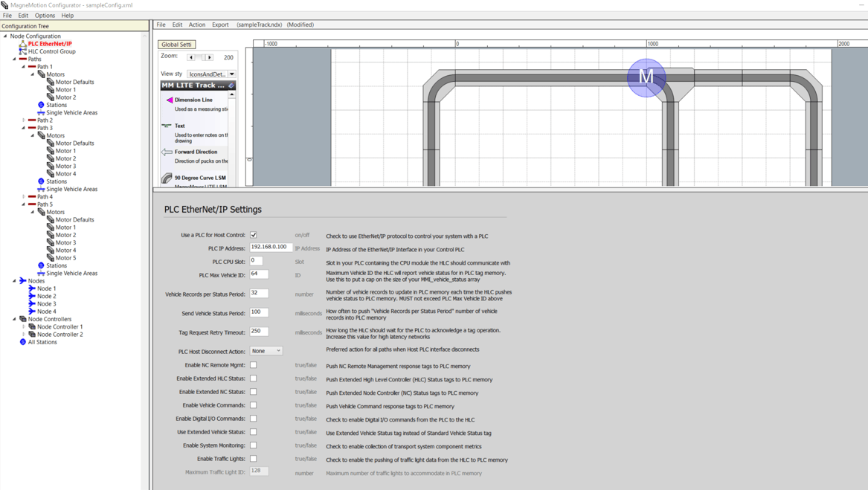Click the zoom decrease left arrow
The height and width of the screenshot is (490, 868).
(192, 57)
